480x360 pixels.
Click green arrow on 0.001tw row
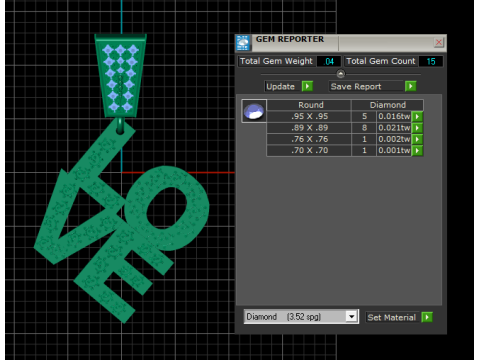[x=417, y=150]
